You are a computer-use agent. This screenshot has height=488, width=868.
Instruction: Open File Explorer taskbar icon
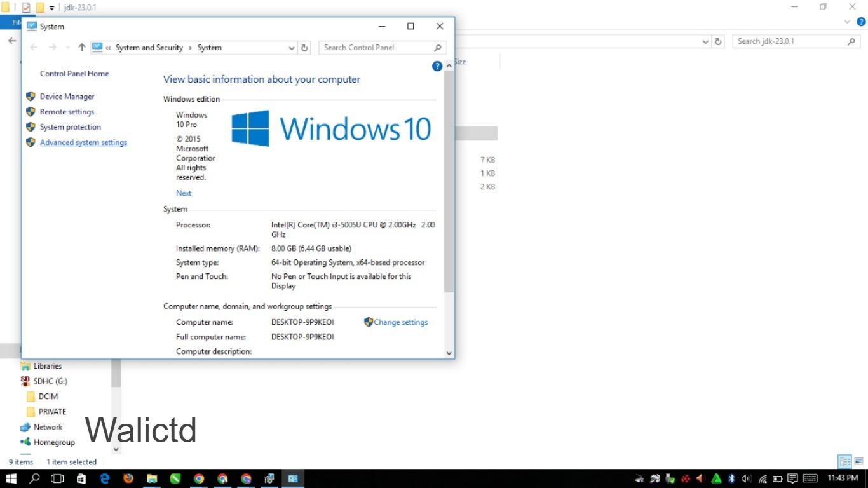coord(152,478)
